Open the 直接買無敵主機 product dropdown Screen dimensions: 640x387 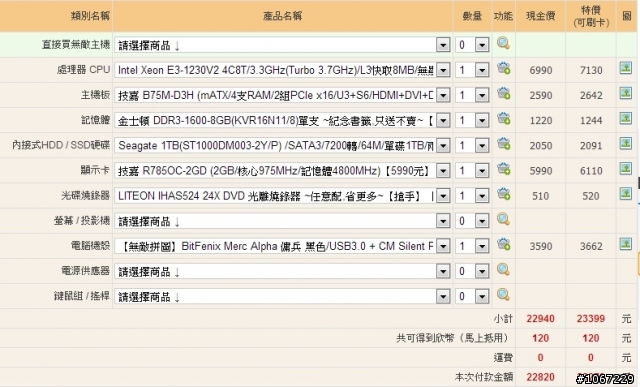(282, 45)
